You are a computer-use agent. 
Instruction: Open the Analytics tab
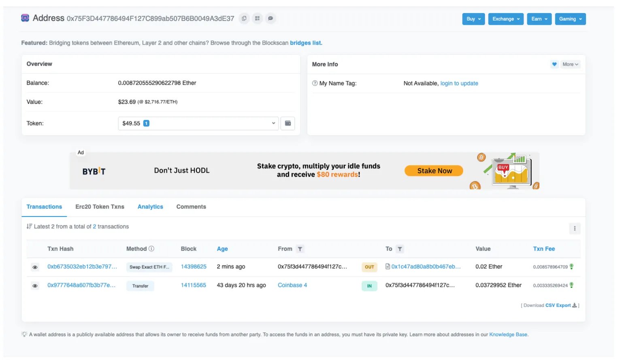pos(150,207)
